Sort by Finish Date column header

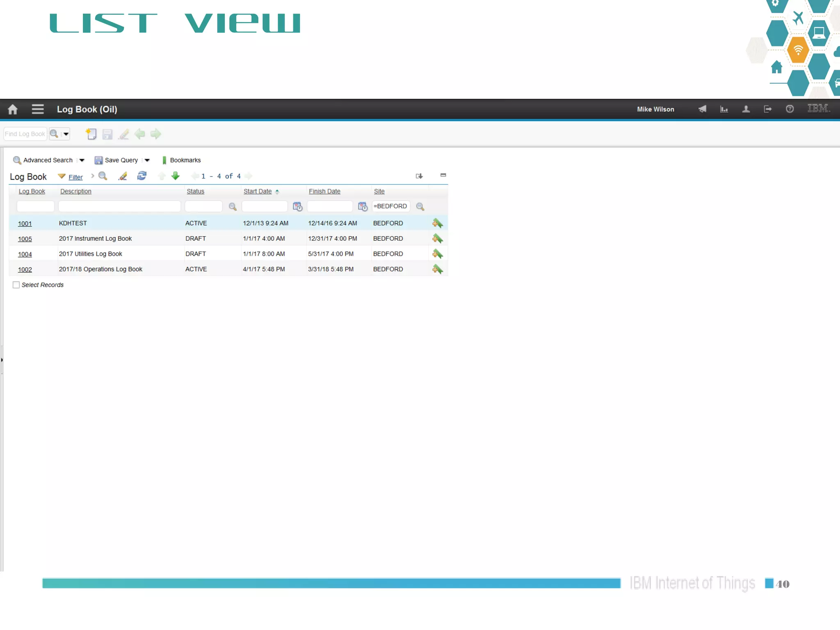coord(324,191)
